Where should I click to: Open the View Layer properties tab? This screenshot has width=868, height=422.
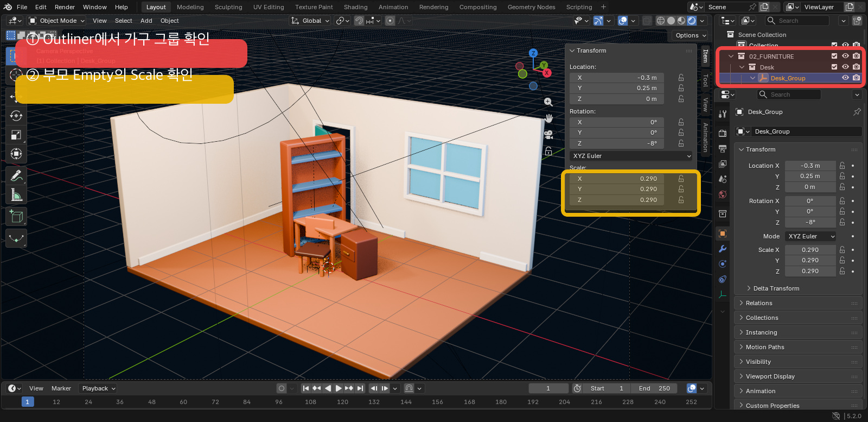click(x=723, y=164)
